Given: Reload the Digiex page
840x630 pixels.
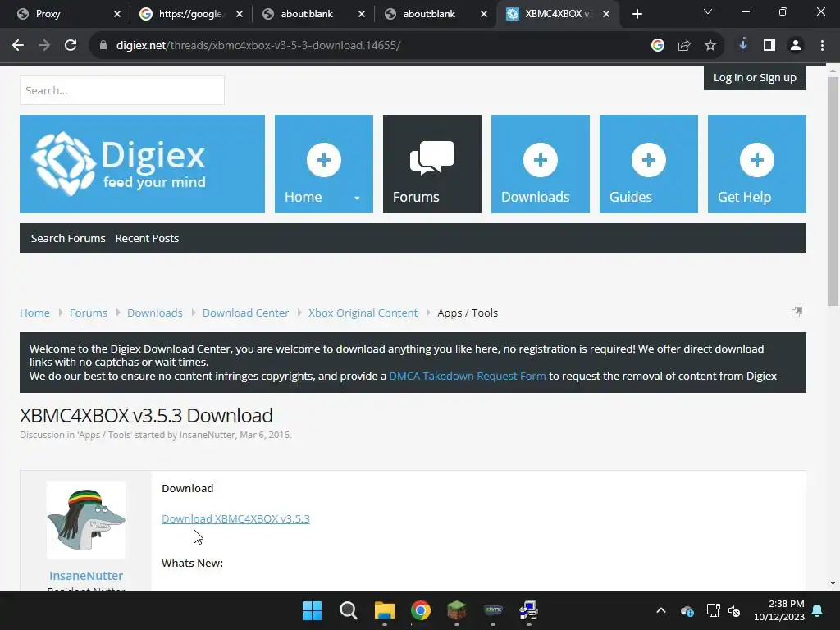Looking at the screenshot, I should coord(71,46).
